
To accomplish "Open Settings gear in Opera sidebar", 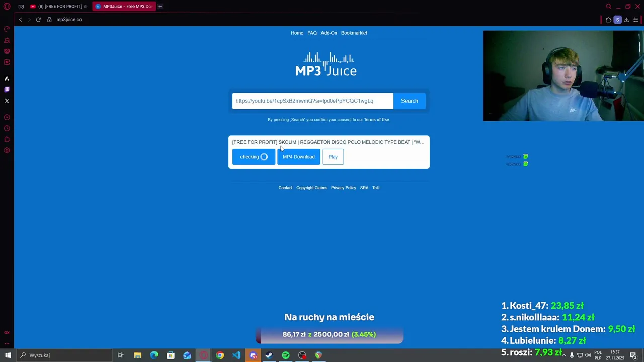I will coord(7,150).
